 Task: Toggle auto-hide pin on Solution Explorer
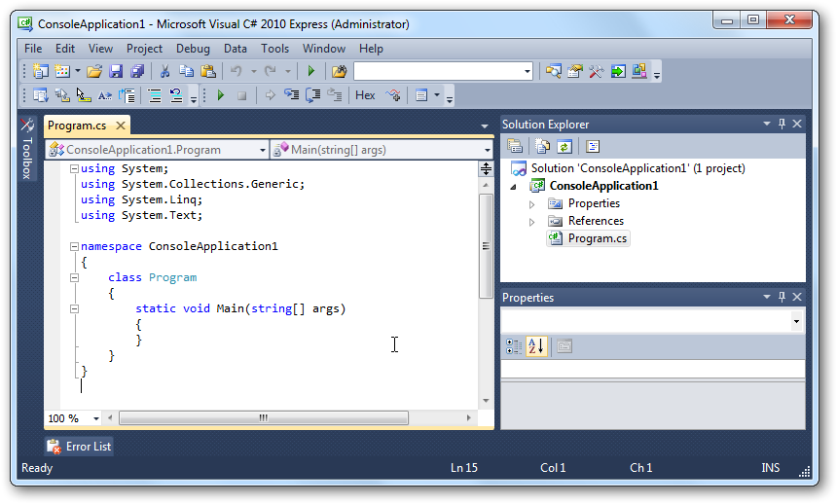coord(781,124)
